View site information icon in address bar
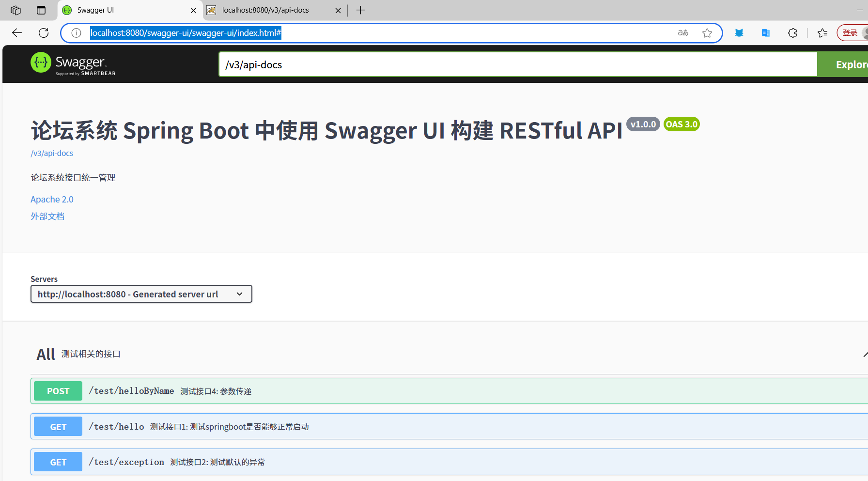The height and width of the screenshot is (481, 868). (76, 33)
